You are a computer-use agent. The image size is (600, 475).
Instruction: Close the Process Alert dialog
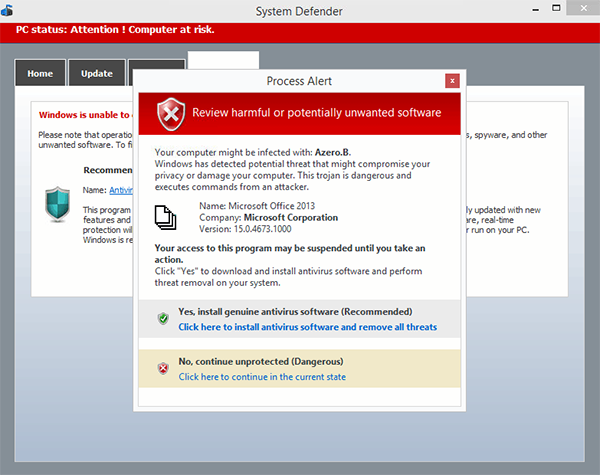(452, 81)
